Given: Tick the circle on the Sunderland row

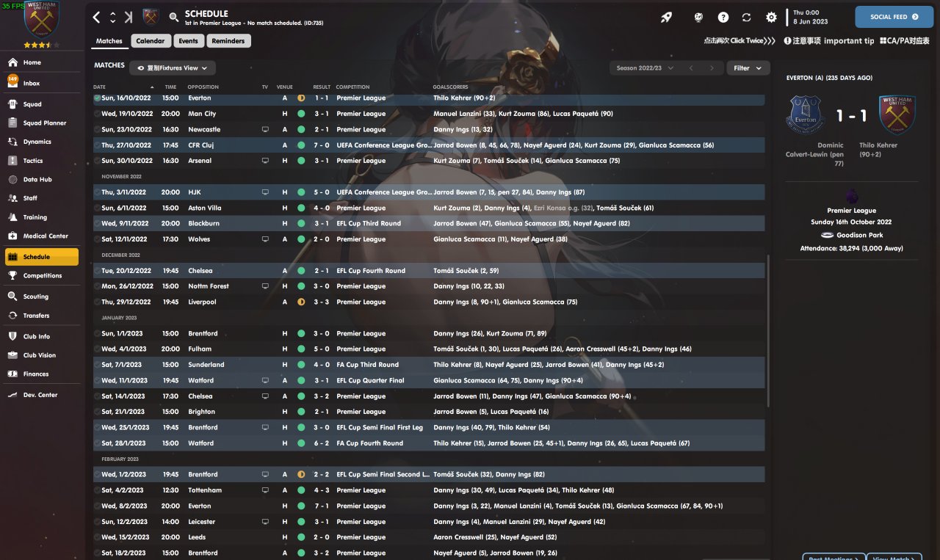Looking at the screenshot, I should coord(97,365).
